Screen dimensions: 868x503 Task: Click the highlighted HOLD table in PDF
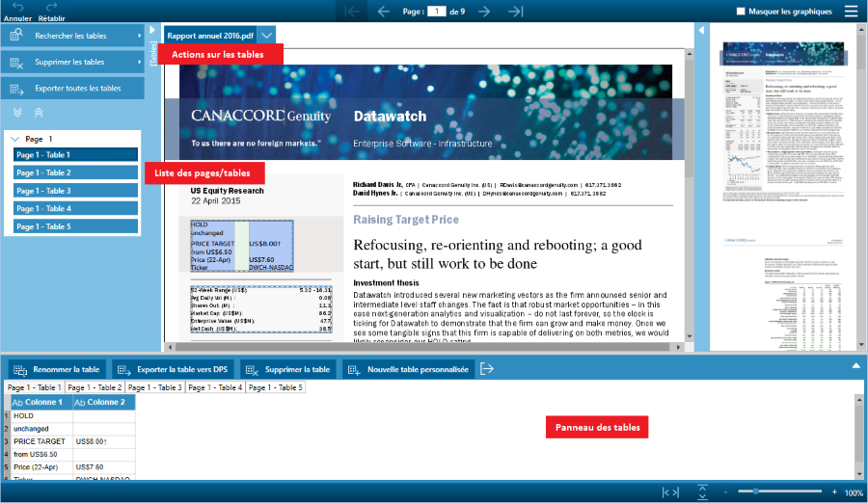click(x=241, y=246)
